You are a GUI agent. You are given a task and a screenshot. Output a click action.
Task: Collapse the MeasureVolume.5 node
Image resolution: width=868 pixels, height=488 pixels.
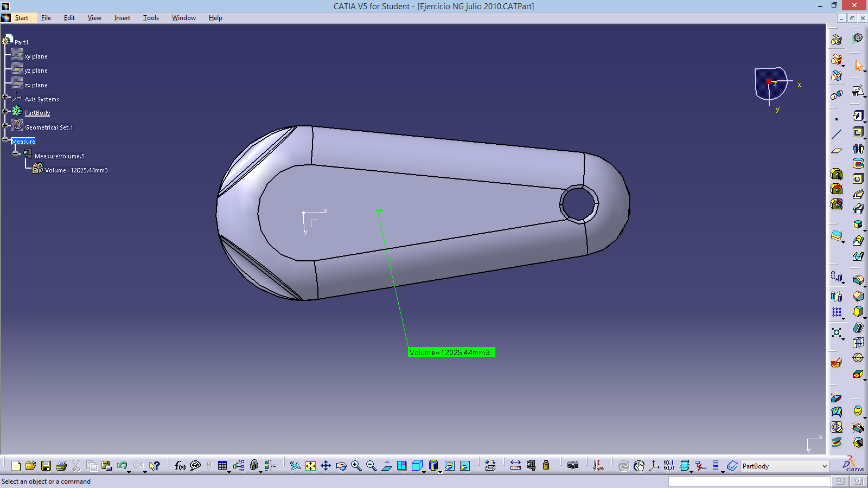(16, 153)
